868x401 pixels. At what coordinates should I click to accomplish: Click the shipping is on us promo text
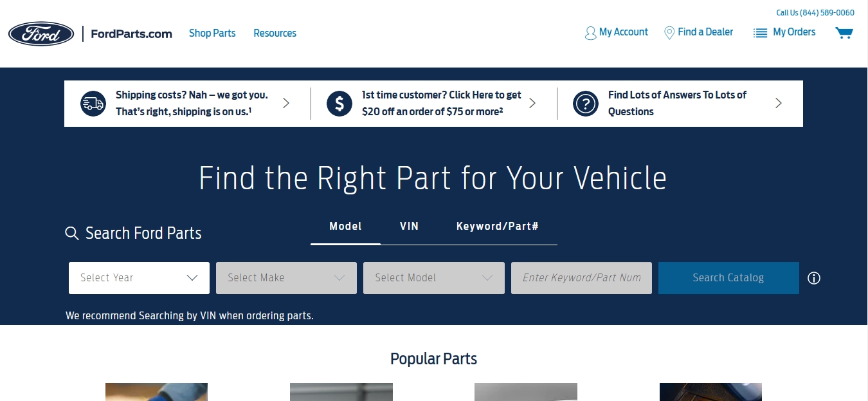click(192, 103)
